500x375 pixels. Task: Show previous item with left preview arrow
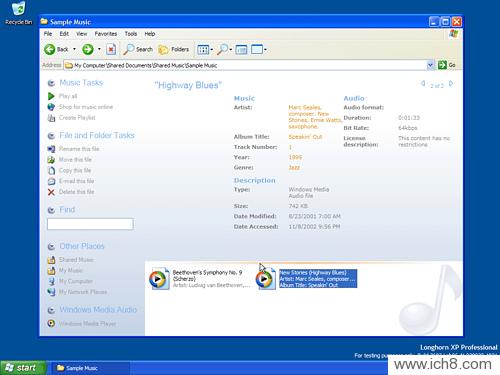click(x=423, y=83)
